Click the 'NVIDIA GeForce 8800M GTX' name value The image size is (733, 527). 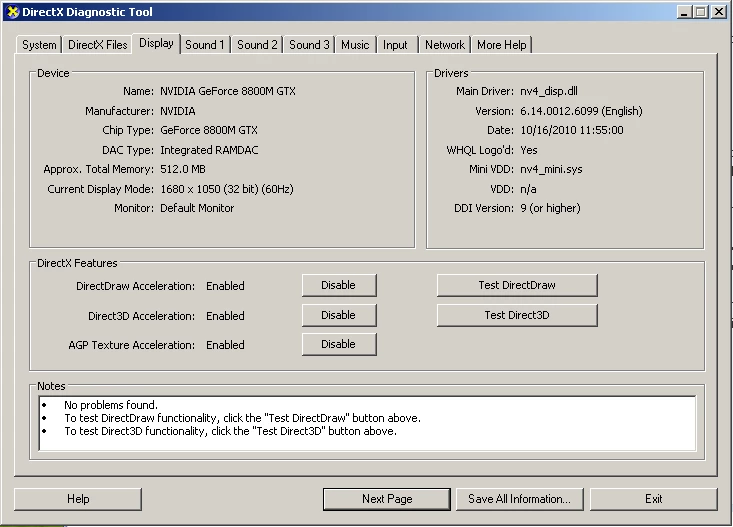pos(228,91)
